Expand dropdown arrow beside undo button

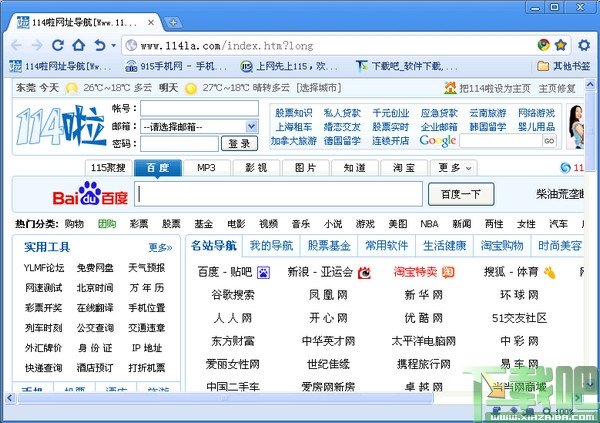(113, 46)
